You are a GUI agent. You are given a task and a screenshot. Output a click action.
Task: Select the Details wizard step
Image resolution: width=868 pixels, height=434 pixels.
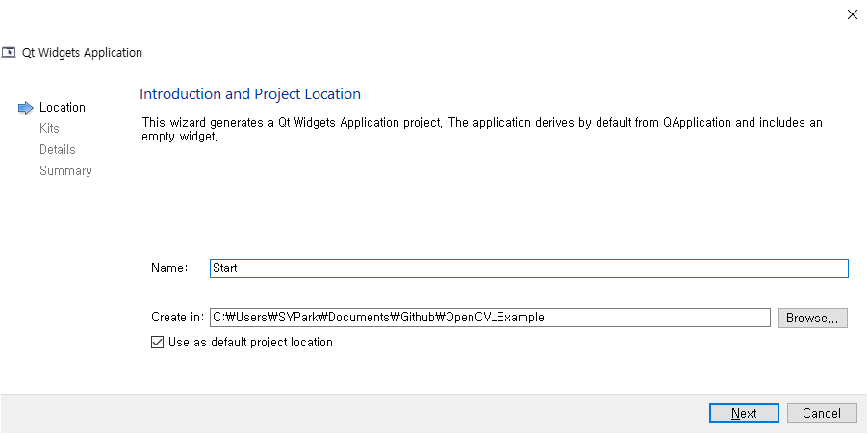point(57,149)
